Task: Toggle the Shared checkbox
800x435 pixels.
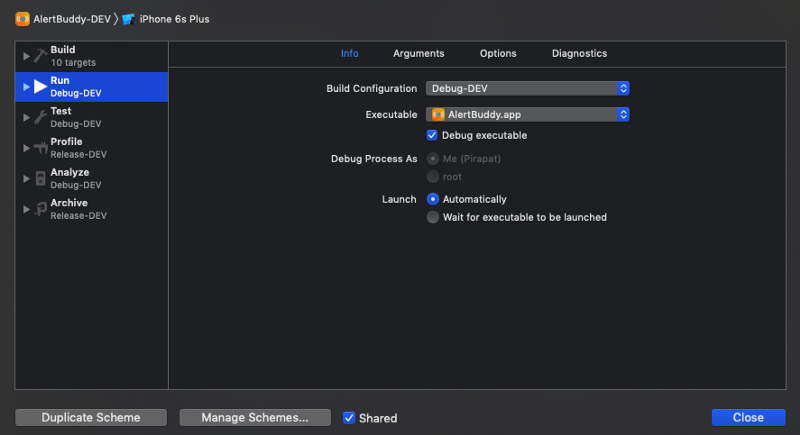Action: 349,418
